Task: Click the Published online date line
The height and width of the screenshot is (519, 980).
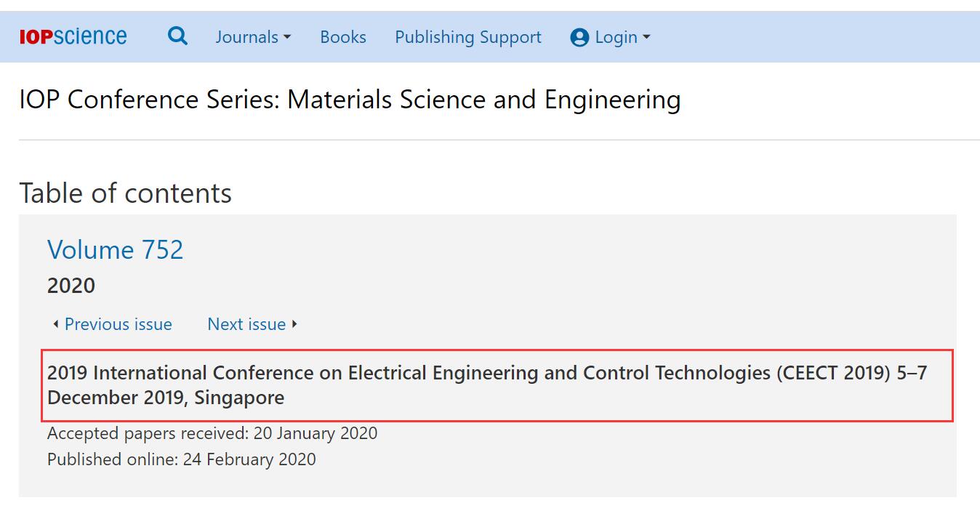Action: coord(182,459)
